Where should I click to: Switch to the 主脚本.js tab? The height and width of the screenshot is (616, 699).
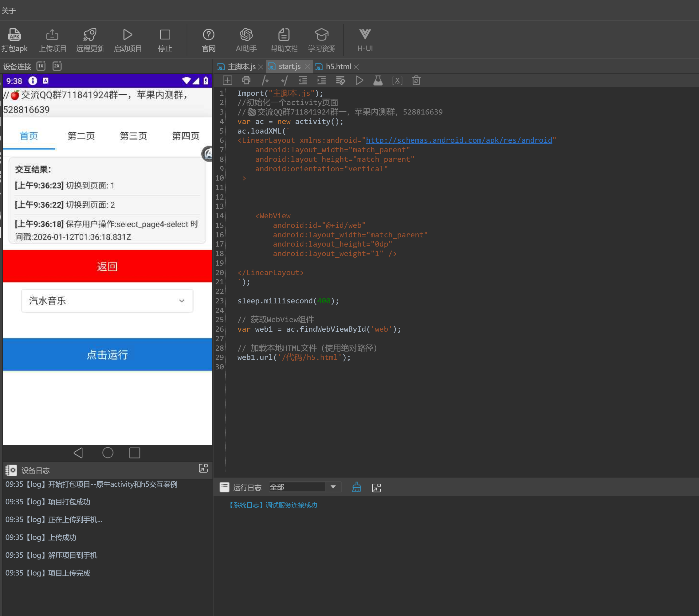(241, 67)
